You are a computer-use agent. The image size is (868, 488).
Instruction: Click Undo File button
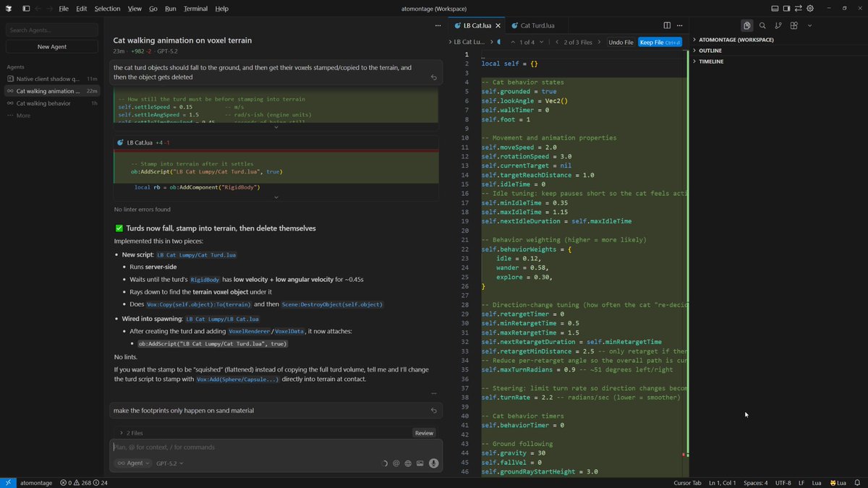tap(621, 42)
